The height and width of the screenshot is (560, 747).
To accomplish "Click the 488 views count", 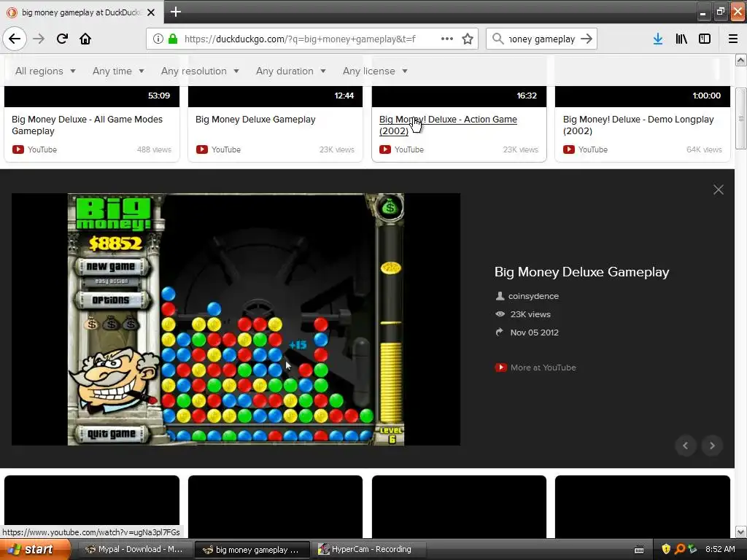I will point(154,149).
